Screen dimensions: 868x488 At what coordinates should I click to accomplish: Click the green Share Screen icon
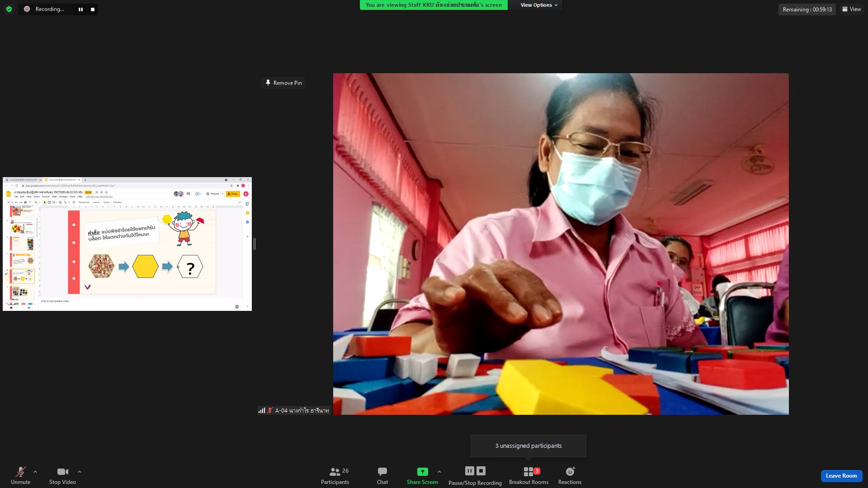coord(422,472)
